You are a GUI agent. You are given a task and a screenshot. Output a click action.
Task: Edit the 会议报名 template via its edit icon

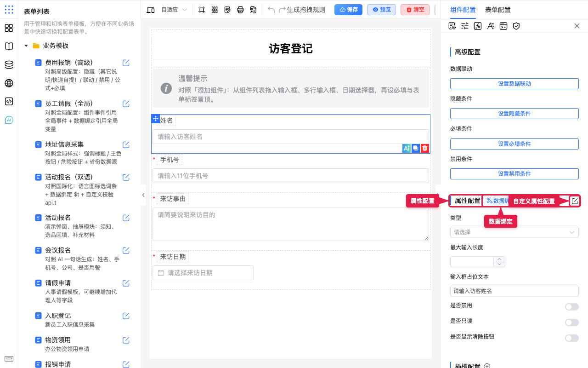[126, 251]
